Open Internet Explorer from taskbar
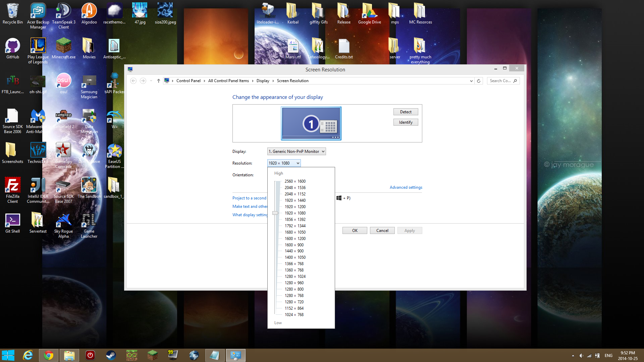The width and height of the screenshot is (644, 362). (x=28, y=355)
